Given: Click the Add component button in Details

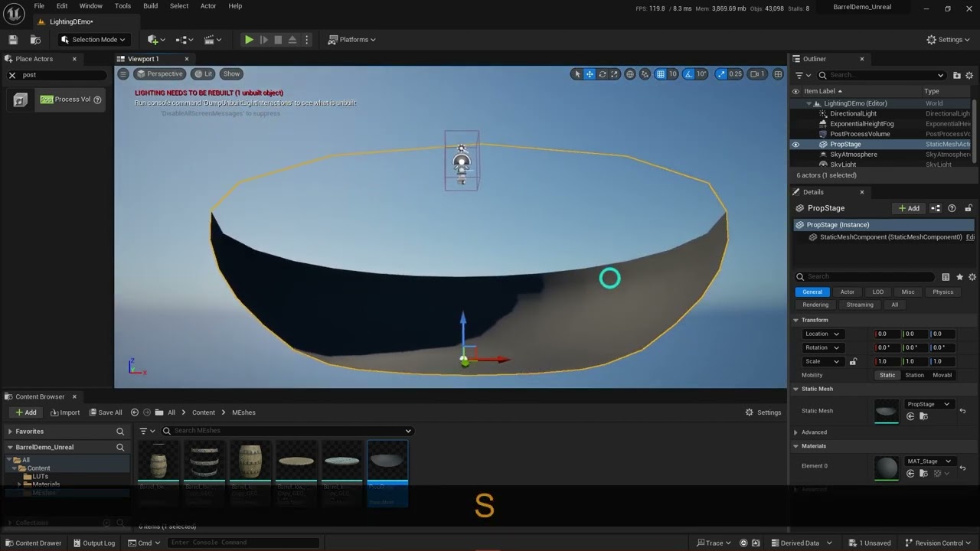Looking at the screenshot, I should coord(909,208).
